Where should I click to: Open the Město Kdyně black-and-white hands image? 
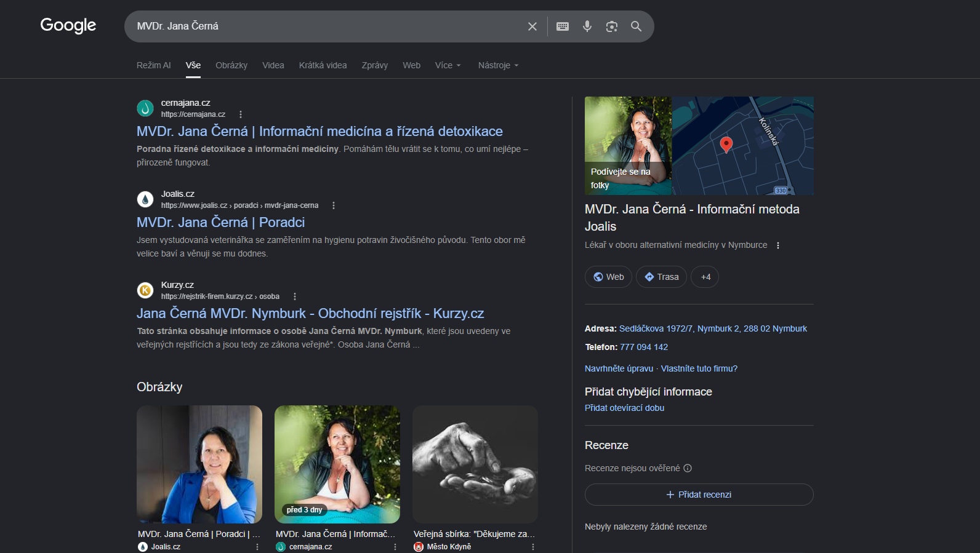[x=475, y=464]
